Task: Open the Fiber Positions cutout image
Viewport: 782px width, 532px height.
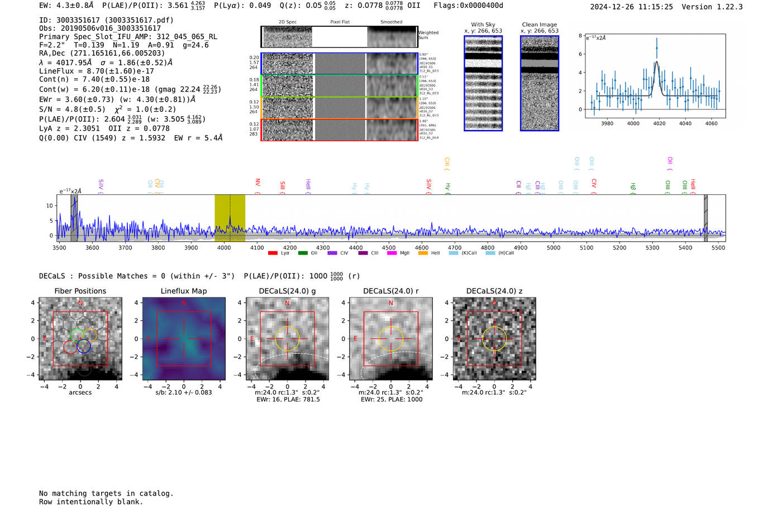Action: tap(80, 339)
